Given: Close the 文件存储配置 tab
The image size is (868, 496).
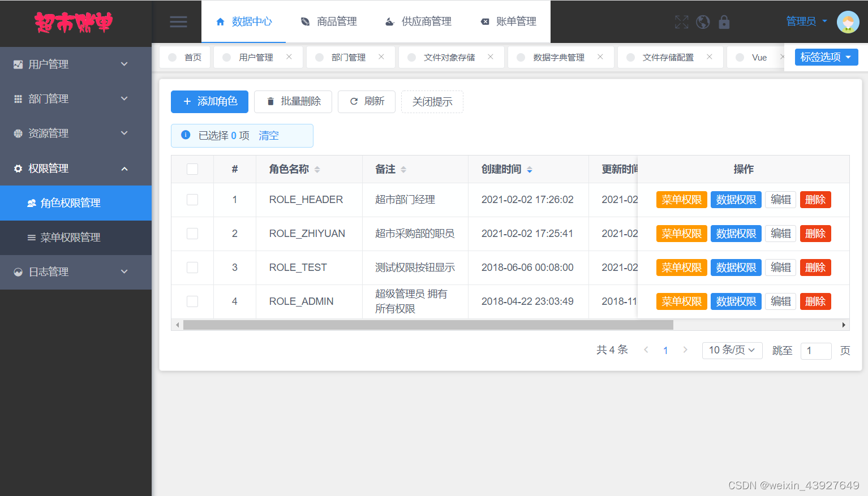Looking at the screenshot, I should (710, 57).
